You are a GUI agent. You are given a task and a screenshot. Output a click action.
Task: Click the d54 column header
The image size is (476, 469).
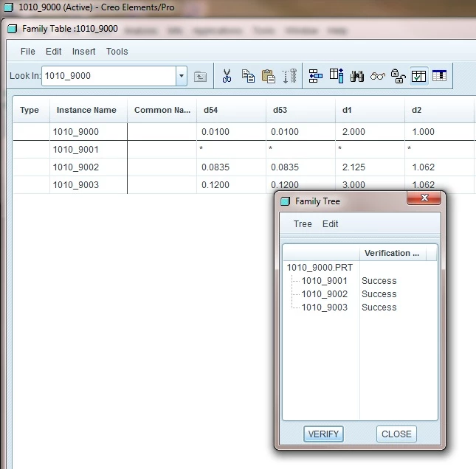point(231,110)
